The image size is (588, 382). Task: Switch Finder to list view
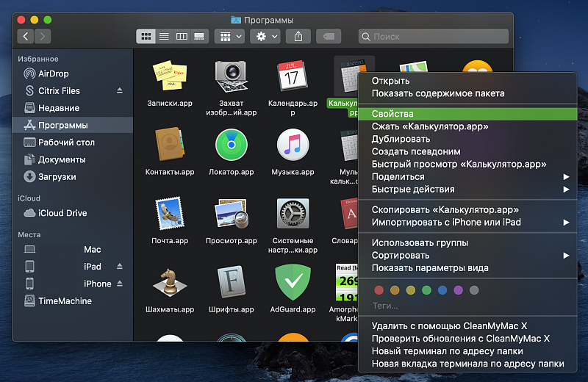click(164, 36)
